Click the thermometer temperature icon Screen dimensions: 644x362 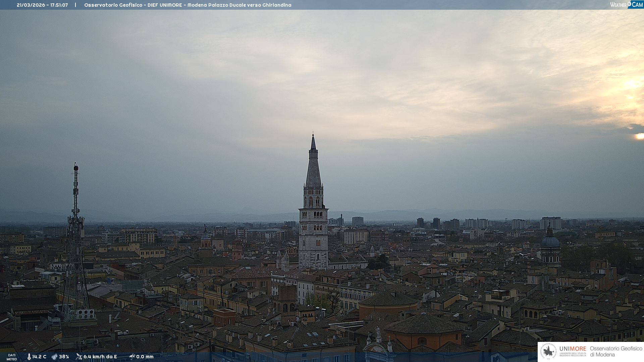coord(29,357)
